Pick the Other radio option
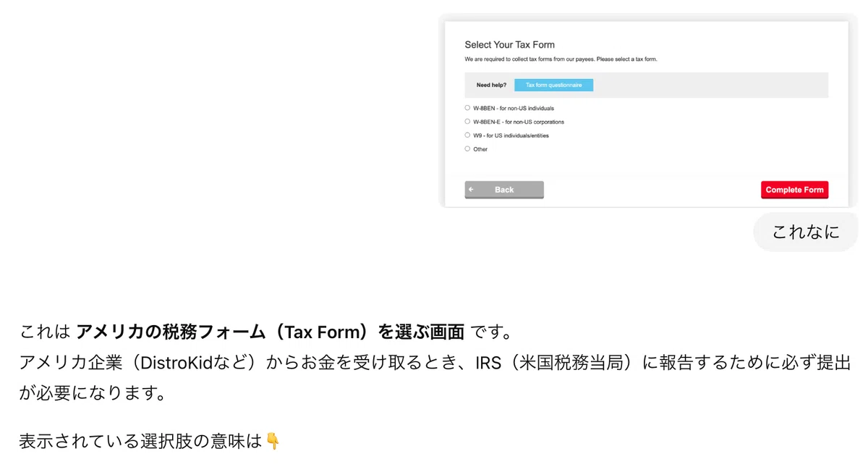 pos(467,149)
